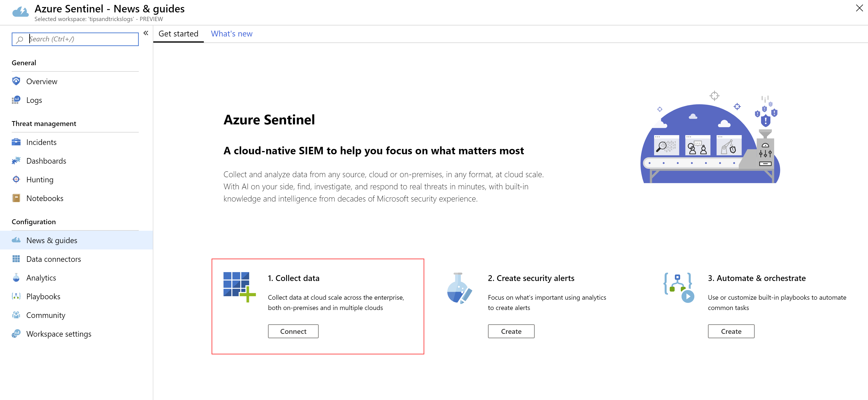This screenshot has height=400, width=868.
Task: Click the '3. Automate & orchestrate' heading
Action: point(756,278)
